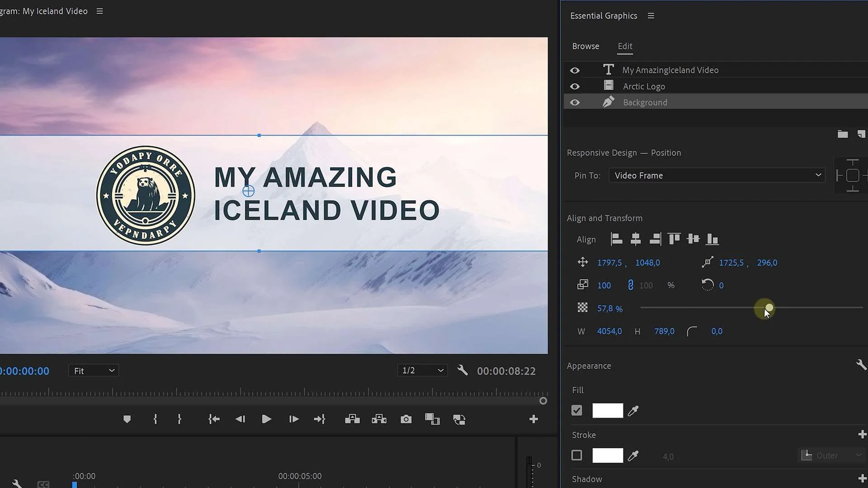The image size is (868, 488).
Task: Click the Align Left icon
Action: pyautogui.click(x=616, y=239)
